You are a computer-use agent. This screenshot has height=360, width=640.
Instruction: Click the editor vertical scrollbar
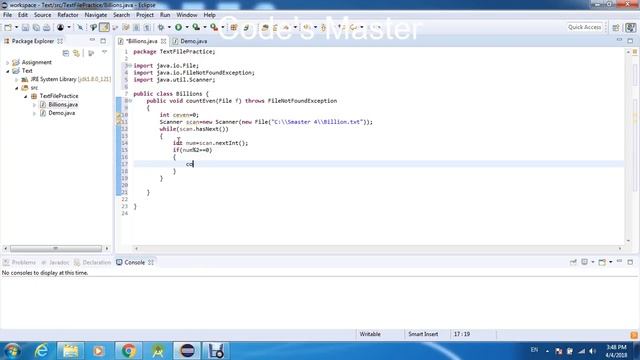coord(628,147)
